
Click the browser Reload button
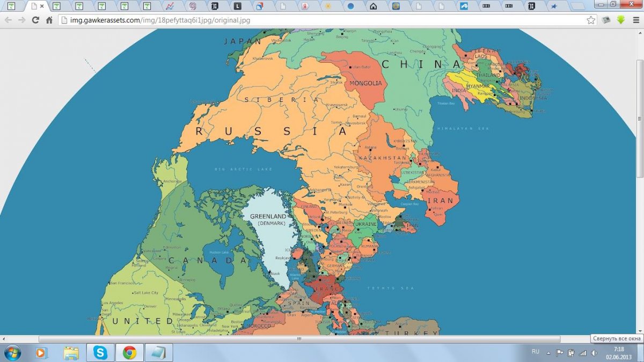pos(35,20)
